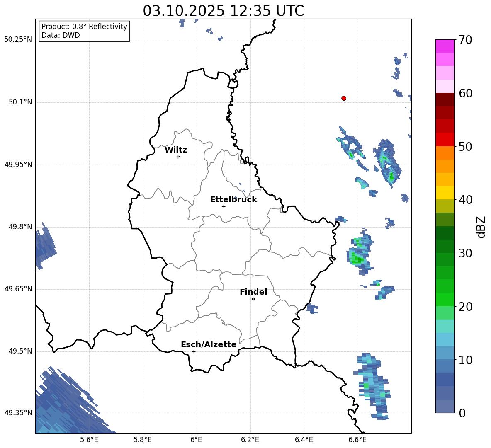Click the Ettelbruck station label

(x=233, y=200)
